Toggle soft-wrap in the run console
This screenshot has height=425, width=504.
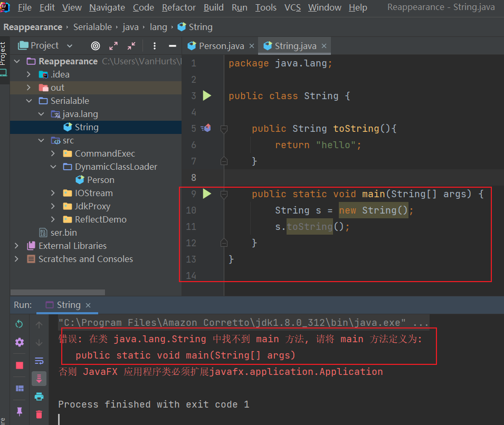point(39,361)
